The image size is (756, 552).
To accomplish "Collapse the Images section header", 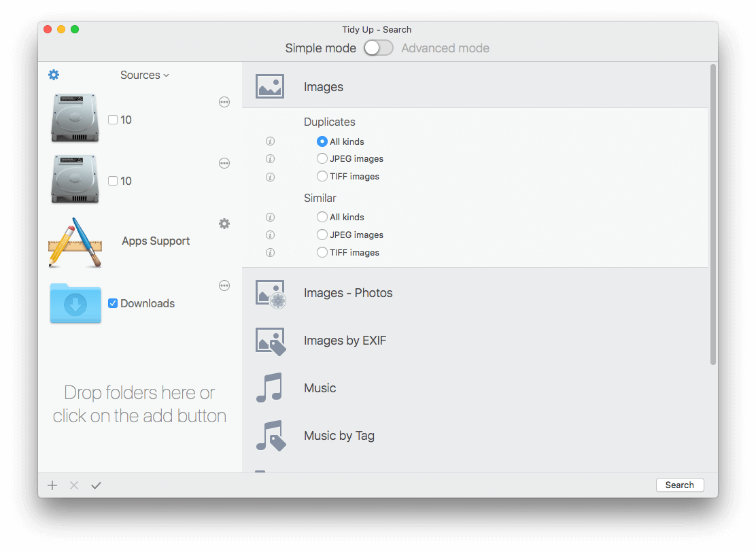I will 475,86.
